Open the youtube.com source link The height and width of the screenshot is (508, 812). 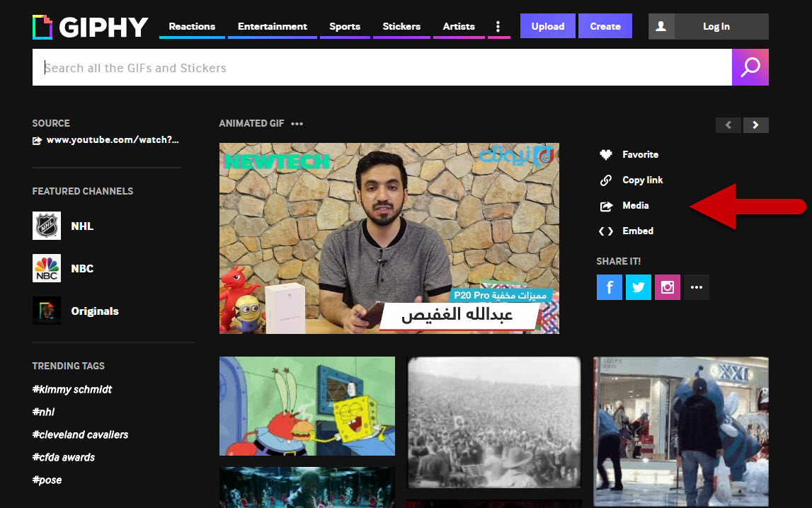pyautogui.click(x=113, y=139)
